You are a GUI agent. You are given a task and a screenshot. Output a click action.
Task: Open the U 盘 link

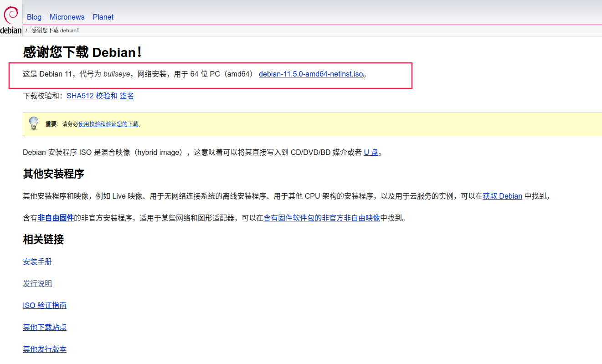tap(371, 152)
